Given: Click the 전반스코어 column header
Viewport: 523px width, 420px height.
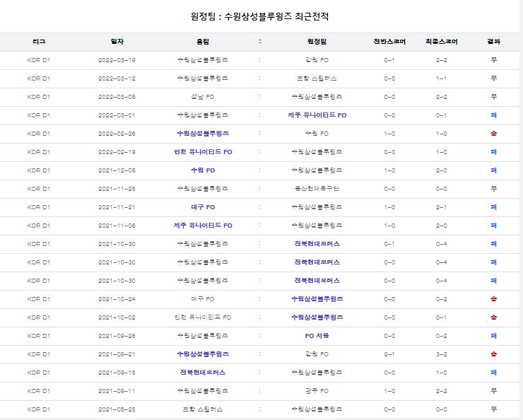Looking at the screenshot, I should (389, 42).
